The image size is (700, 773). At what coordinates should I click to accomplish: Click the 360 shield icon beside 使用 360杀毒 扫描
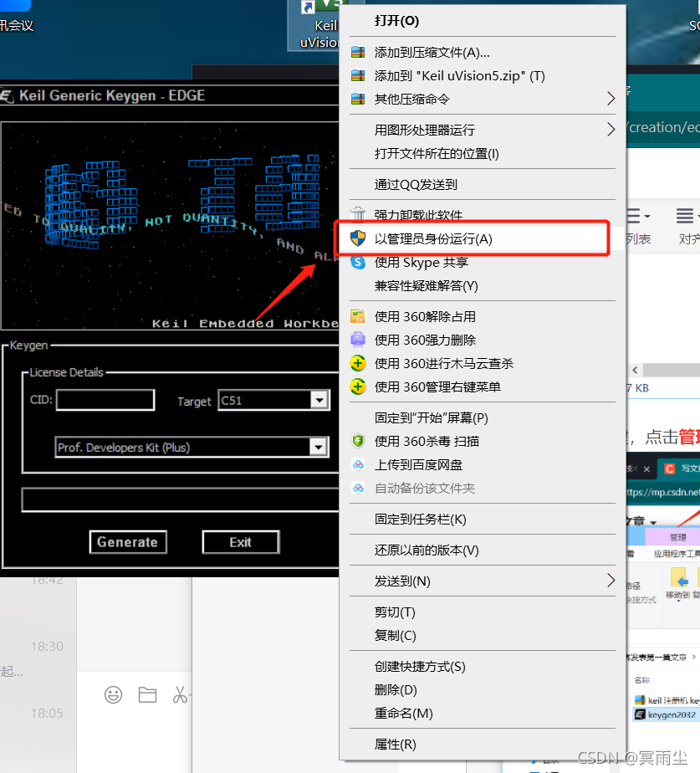pos(358,441)
